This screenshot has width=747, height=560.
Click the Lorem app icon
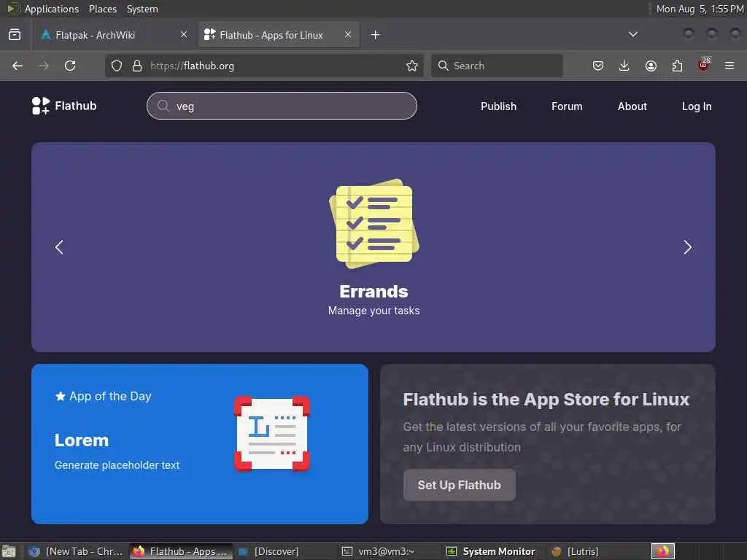tap(272, 434)
